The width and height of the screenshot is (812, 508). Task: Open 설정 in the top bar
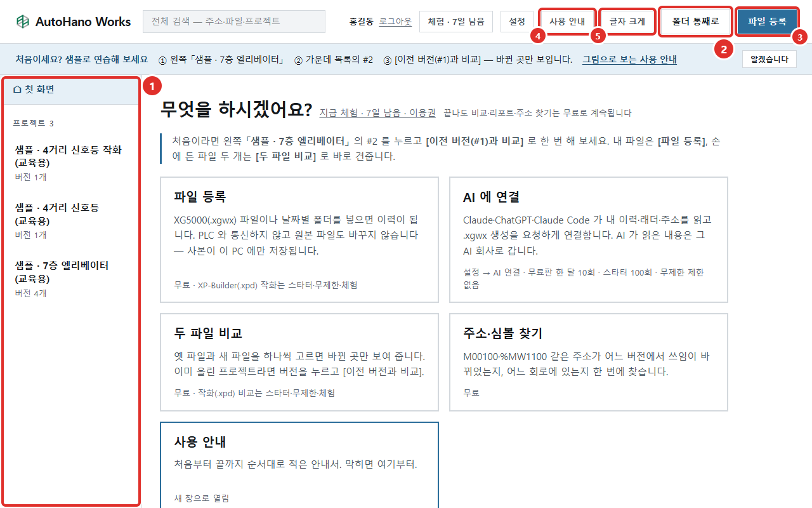tap(517, 22)
